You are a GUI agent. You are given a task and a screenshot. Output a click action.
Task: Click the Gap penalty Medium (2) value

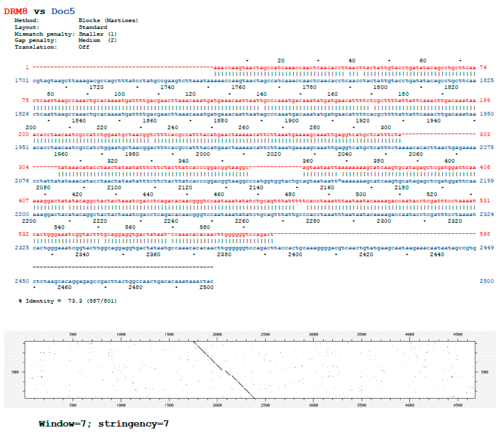click(x=98, y=40)
